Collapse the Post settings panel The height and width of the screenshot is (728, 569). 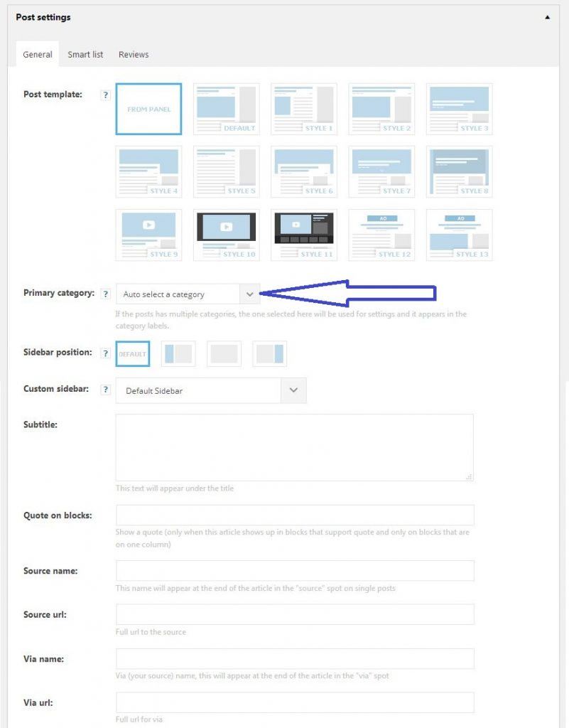click(x=547, y=17)
